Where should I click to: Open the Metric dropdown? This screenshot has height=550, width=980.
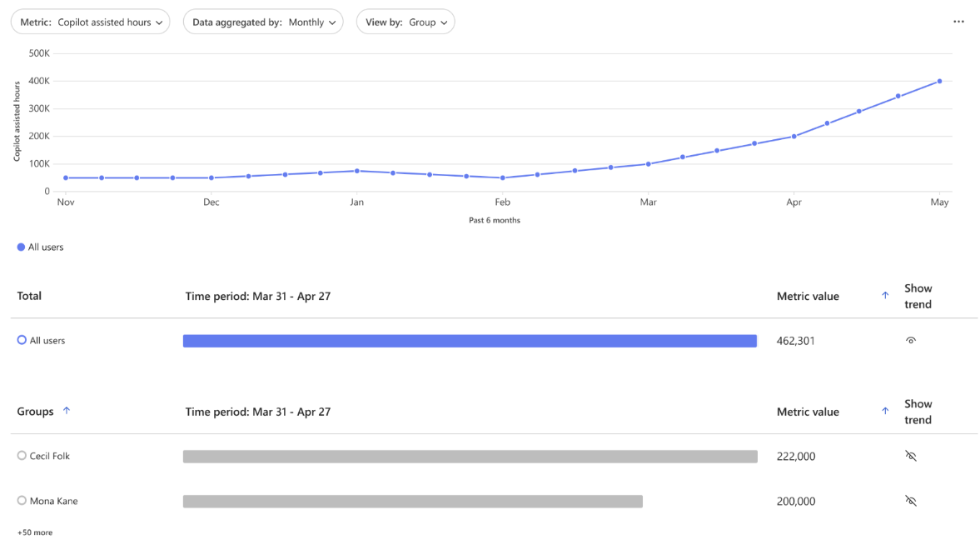(x=90, y=22)
